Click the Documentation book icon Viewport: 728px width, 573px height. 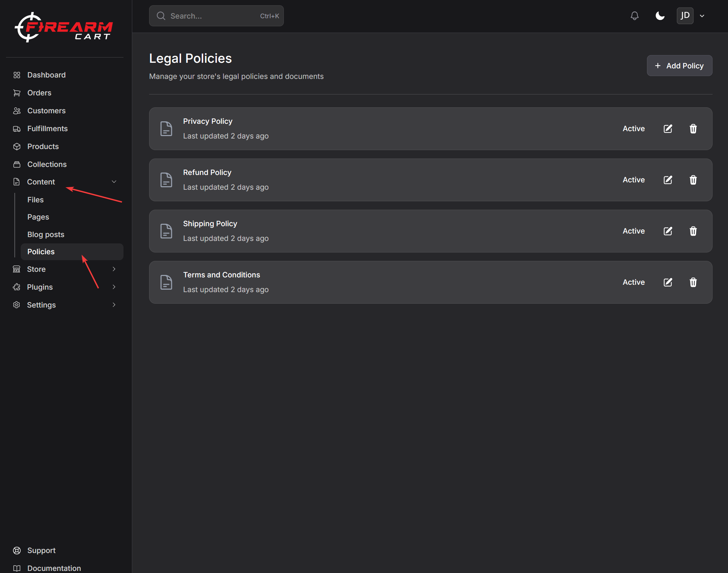[x=17, y=568]
